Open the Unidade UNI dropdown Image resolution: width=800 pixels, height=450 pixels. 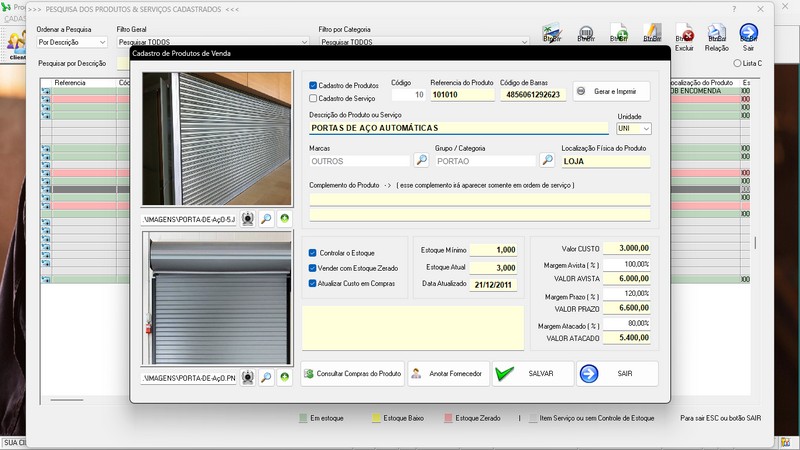coord(646,129)
